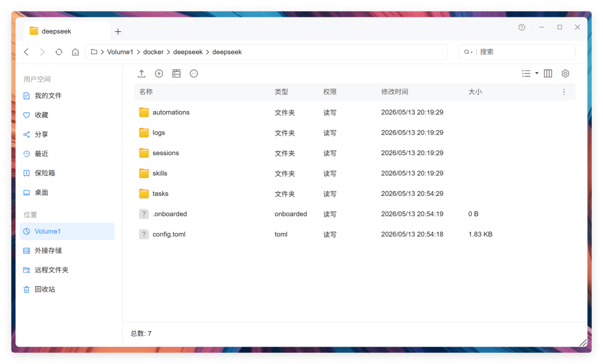603x364 pixels.
Task: Click the upload icon in toolbar
Action: pos(141,74)
